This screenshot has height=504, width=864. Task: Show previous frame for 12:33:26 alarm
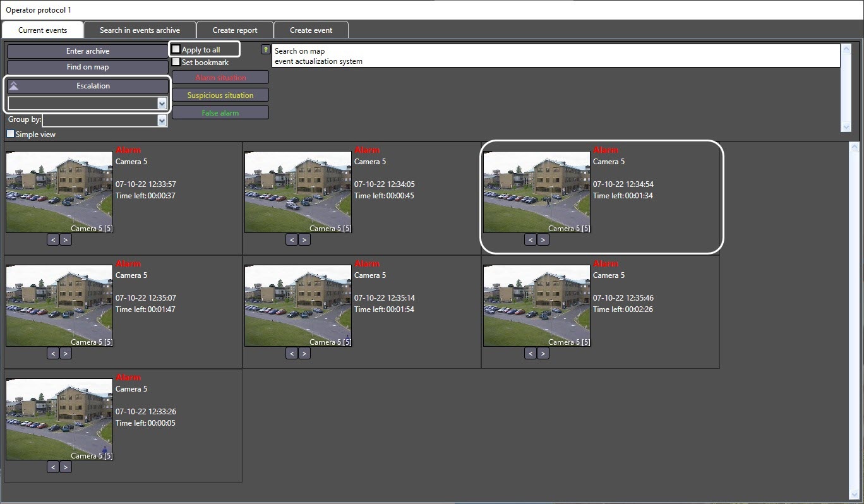pos(53,467)
